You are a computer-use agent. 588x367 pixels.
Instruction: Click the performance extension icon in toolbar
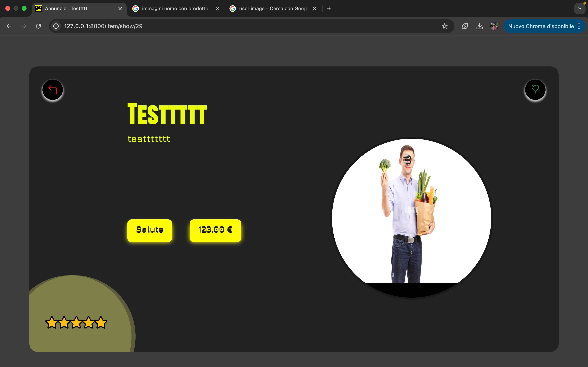click(465, 26)
